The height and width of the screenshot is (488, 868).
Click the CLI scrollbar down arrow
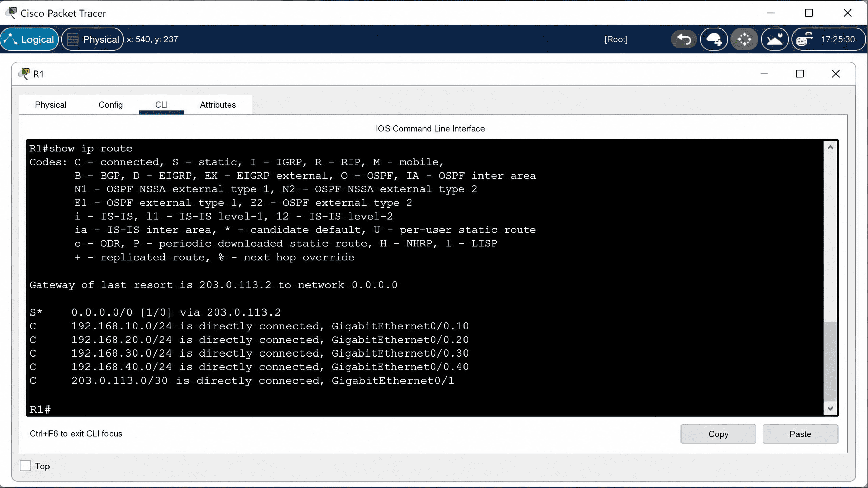click(x=830, y=408)
